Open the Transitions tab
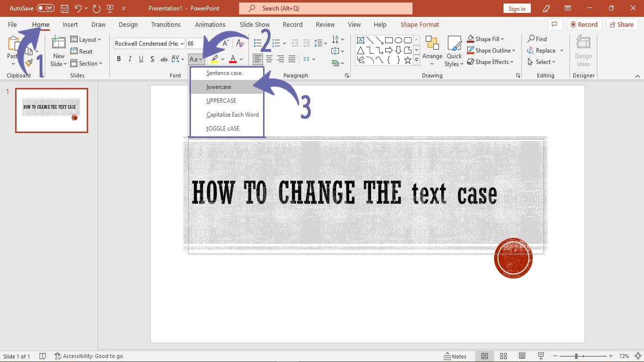The width and height of the screenshot is (644, 362). [x=165, y=25]
